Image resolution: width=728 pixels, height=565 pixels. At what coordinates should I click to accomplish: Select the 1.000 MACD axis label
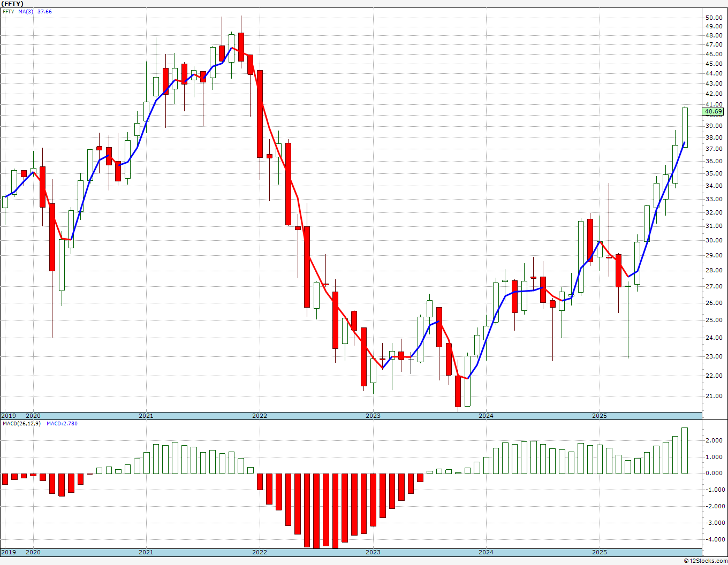pyautogui.click(x=715, y=457)
